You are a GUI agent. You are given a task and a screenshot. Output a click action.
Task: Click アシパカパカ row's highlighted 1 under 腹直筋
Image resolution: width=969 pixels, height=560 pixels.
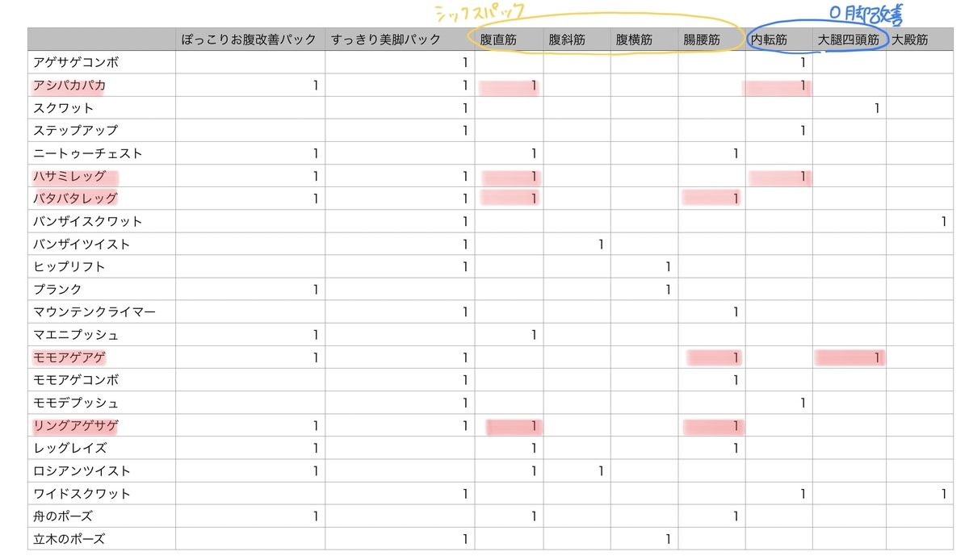(534, 85)
